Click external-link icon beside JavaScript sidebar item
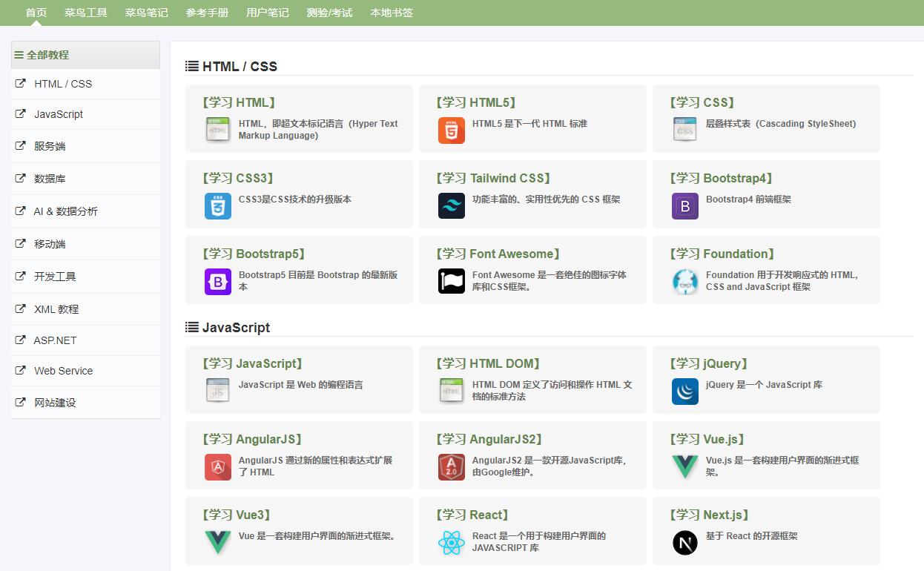 [x=20, y=113]
